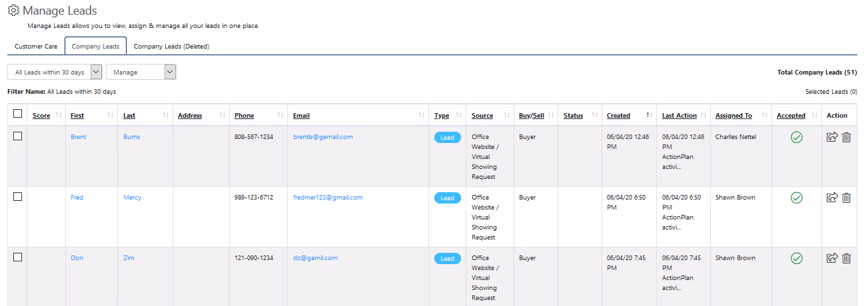Open the All Leads within 30 days dropdown
Screen dimensions: 868x306
pyautogui.click(x=55, y=72)
